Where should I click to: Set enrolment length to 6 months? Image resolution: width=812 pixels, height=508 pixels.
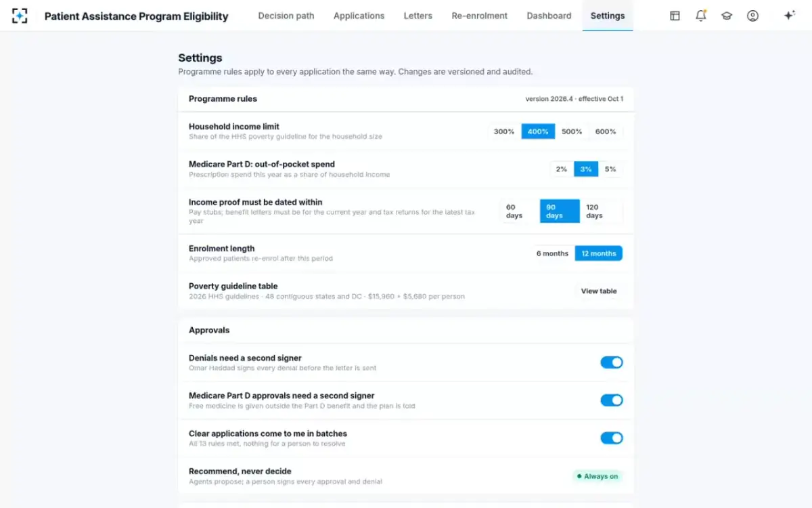coord(552,253)
